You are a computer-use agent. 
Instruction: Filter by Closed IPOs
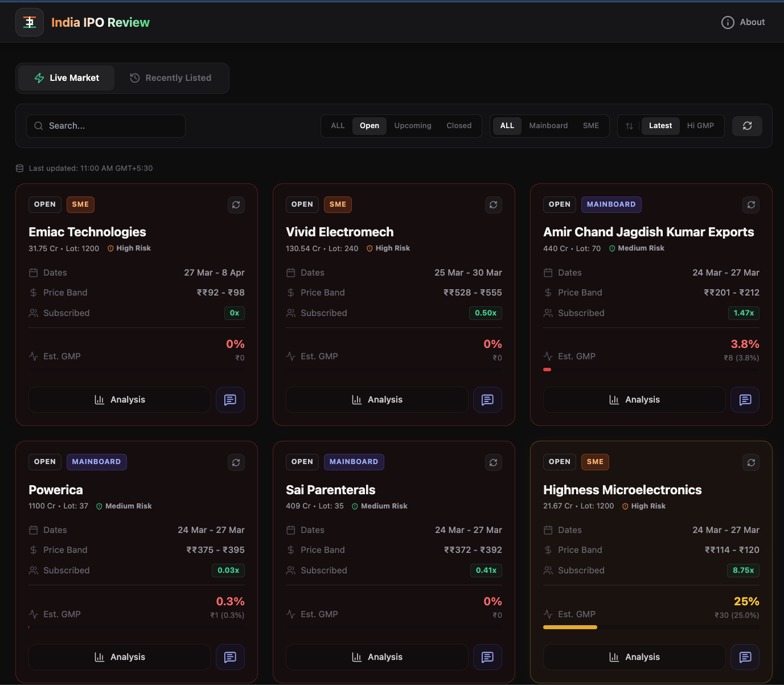click(459, 126)
